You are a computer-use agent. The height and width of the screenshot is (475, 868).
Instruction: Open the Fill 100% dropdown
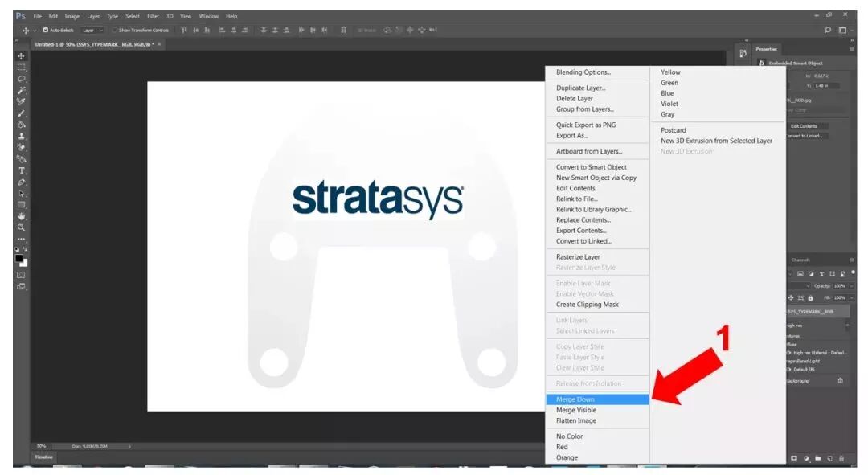tap(850, 298)
